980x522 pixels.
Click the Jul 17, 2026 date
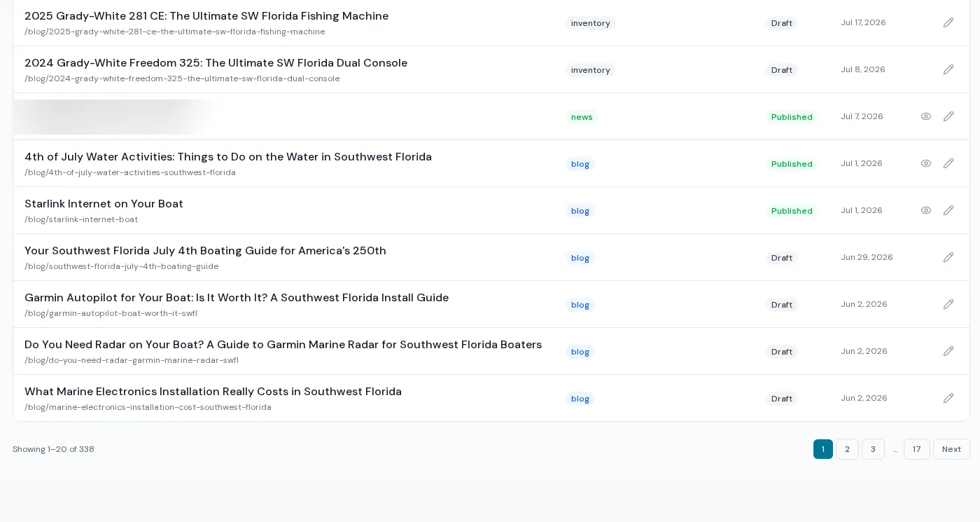click(x=863, y=22)
